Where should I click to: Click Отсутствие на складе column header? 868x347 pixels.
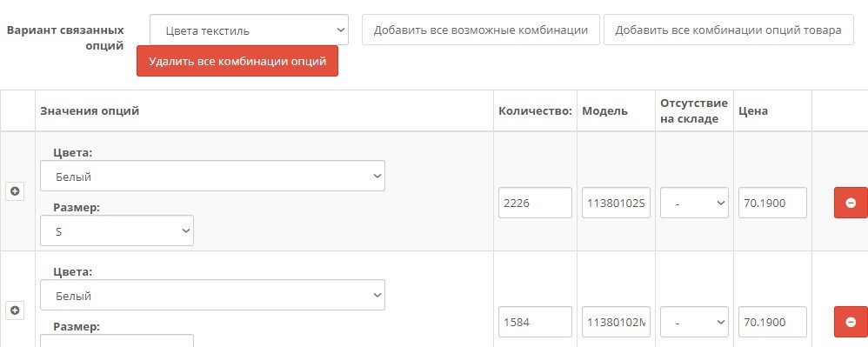pos(694,110)
